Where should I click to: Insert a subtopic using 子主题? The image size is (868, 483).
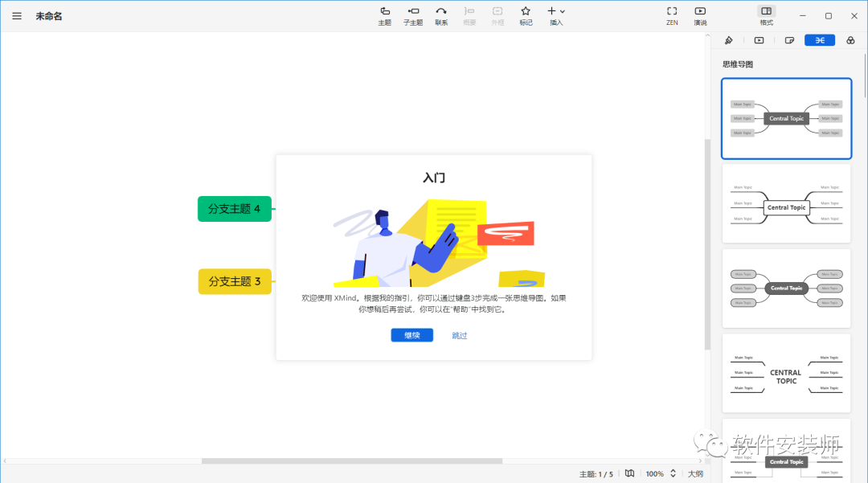pos(413,16)
